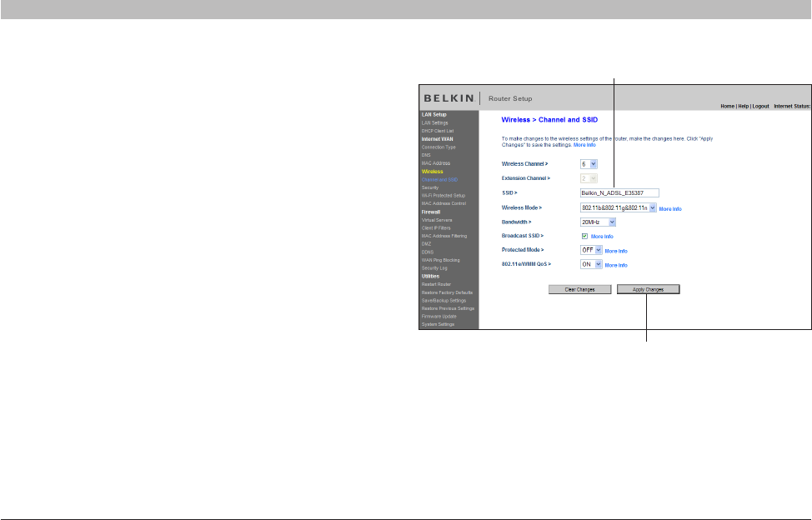Click the Utilities section heading
The height and width of the screenshot is (520, 812).
430,277
